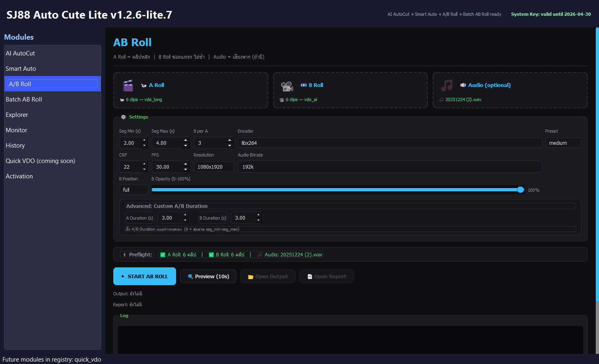Click the folder icon on Open Output
Viewport: 599px width, 364px height.
[251, 276]
